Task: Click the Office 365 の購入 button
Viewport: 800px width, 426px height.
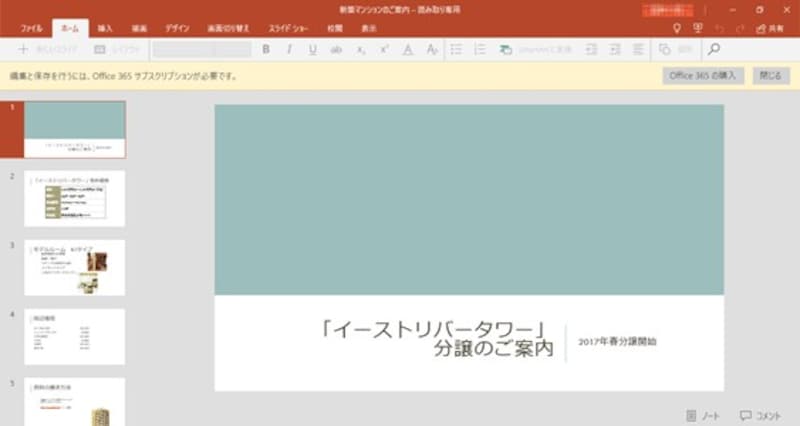Action: 702,75
